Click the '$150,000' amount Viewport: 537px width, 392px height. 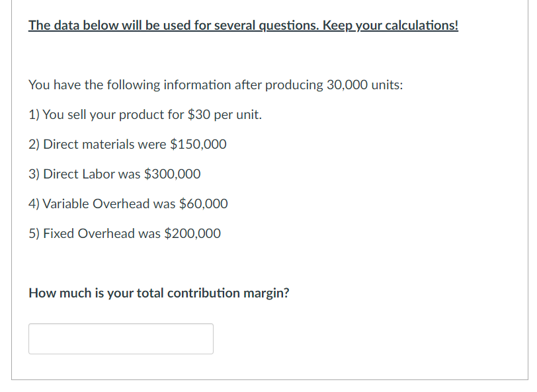tap(198, 143)
